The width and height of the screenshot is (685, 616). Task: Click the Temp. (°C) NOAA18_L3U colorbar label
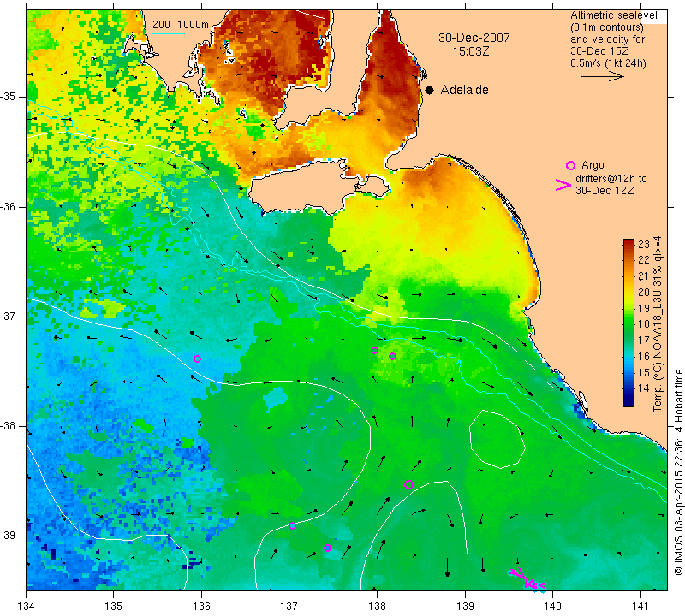click(658, 324)
